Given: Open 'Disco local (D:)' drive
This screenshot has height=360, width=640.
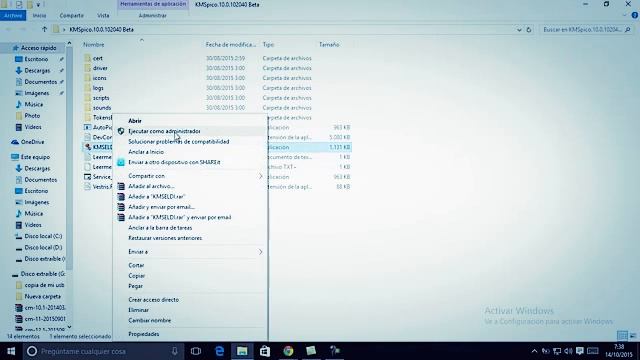Looking at the screenshot, I should 43,247.
